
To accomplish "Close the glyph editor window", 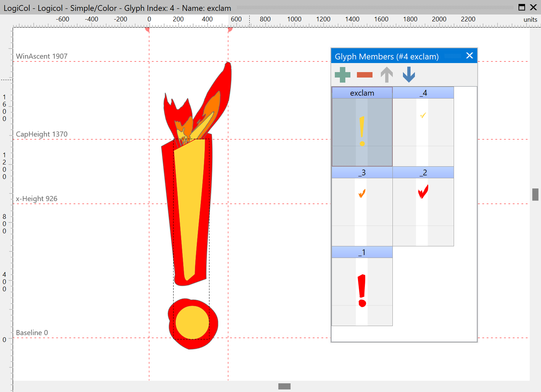I will click(x=533, y=7).
